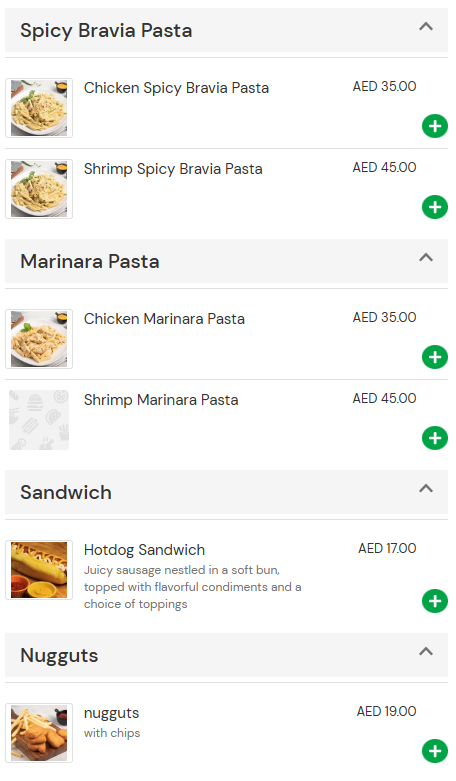Viewport: 456px width, 781px height.
Task: Add Shrimp Marinara Pasta with green plus
Action: point(435,438)
